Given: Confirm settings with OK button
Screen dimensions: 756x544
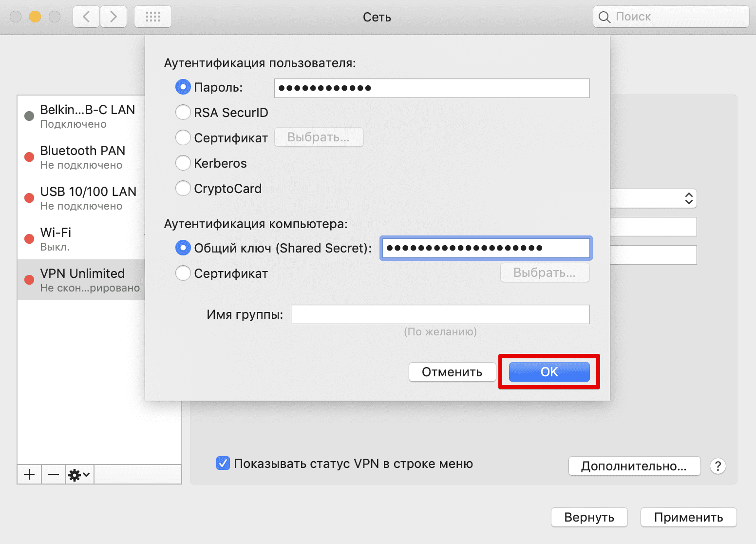Looking at the screenshot, I should click(548, 371).
